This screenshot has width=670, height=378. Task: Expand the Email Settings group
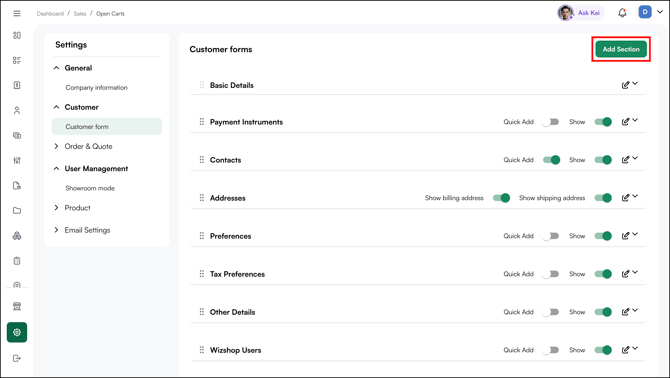[56, 230]
